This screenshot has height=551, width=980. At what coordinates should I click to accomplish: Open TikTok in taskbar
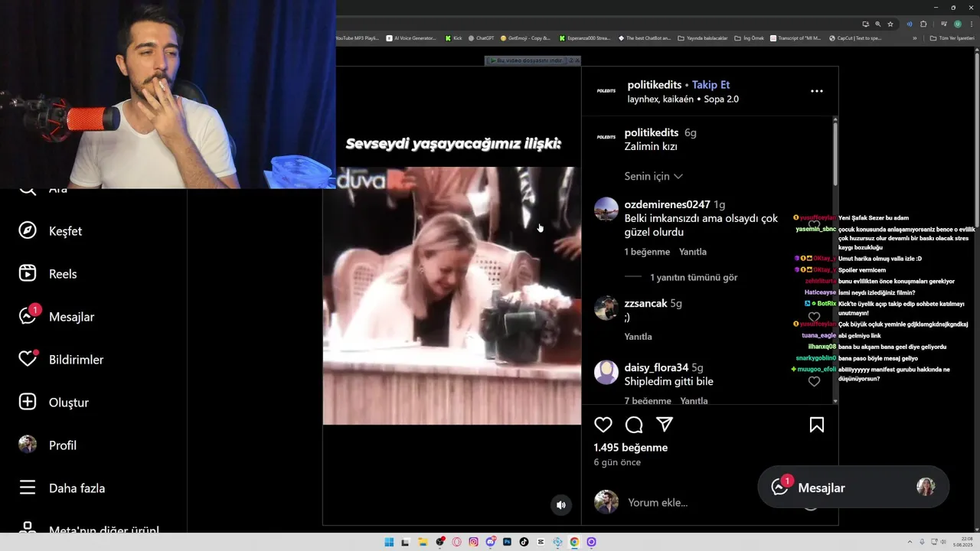click(524, 542)
